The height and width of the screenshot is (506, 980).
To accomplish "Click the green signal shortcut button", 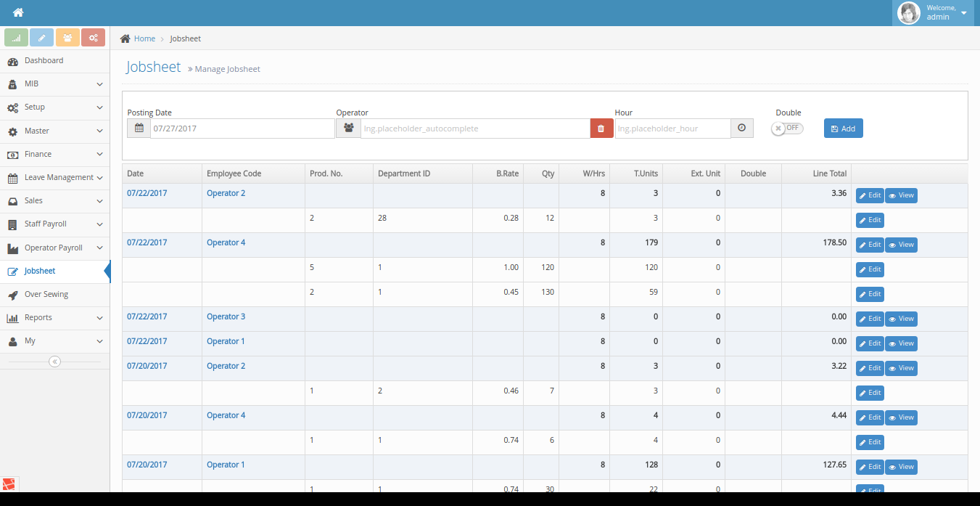I will [16, 38].
